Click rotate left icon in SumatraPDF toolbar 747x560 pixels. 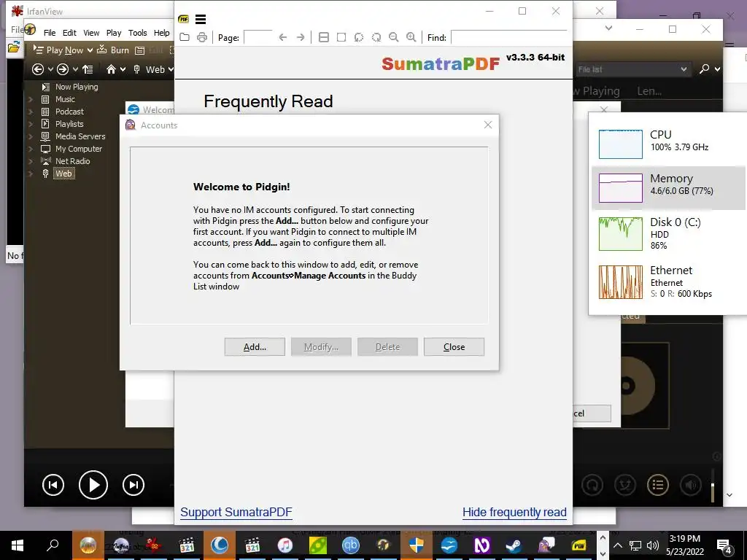pos(359,37)
